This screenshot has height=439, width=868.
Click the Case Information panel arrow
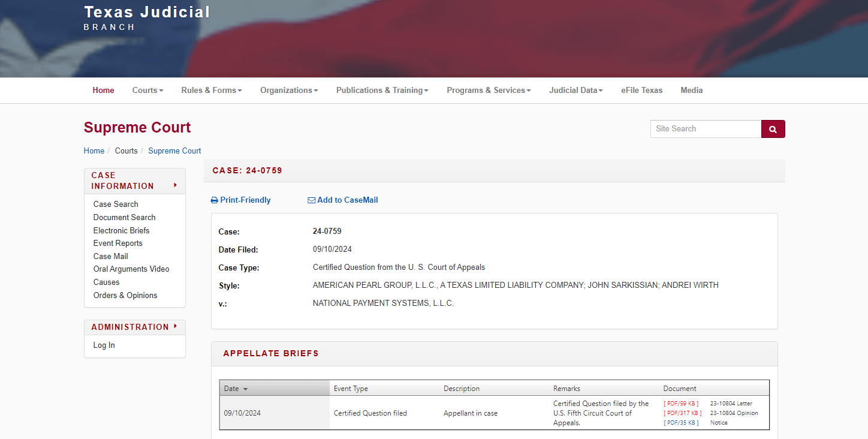click(176, 185)
